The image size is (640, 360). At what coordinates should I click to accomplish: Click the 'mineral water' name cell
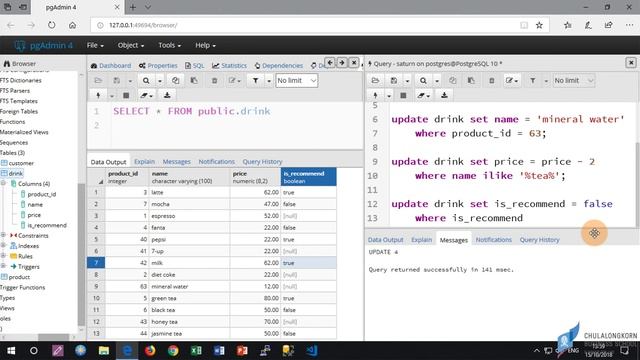189,287
